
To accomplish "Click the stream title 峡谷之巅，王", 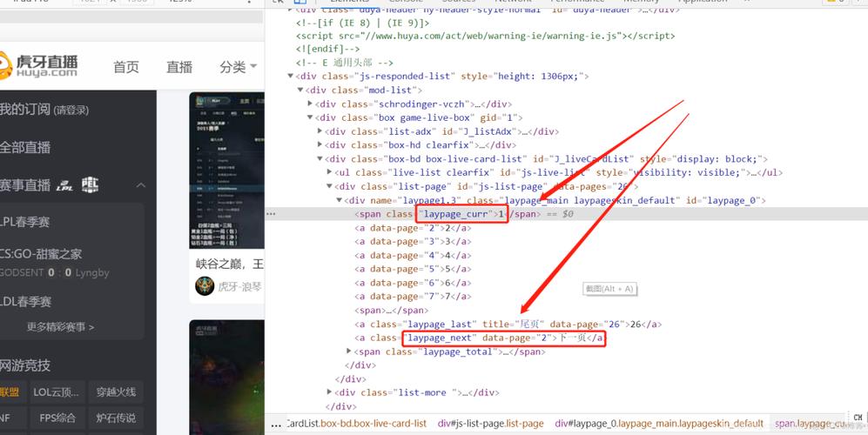I will [x=230, y=264].
